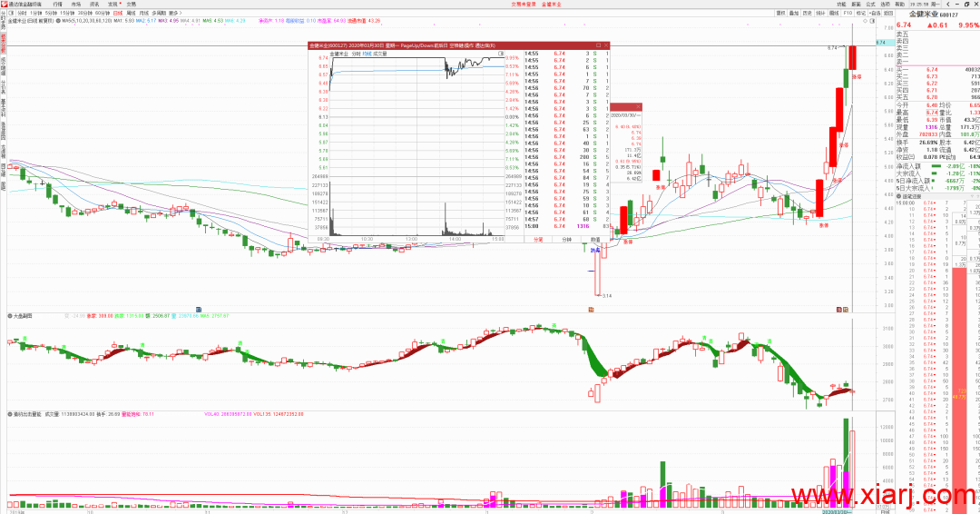Open the 行情 menu
Screen dimensions: 980x514
tap(57, 4)
